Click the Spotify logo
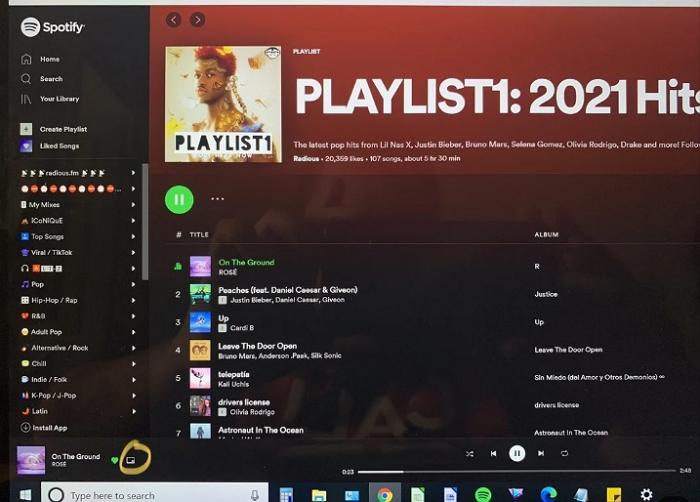 pos(52,27)
